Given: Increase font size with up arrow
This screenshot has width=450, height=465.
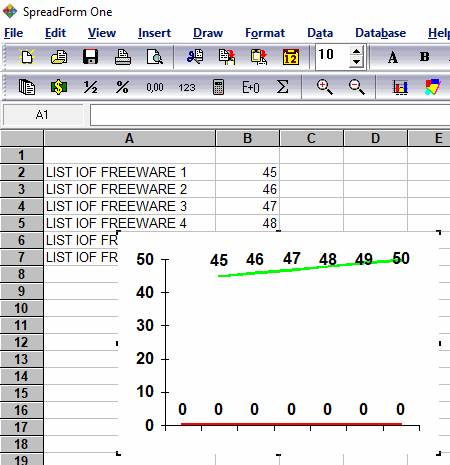Looking at the screenshot, I should click(x=356, y=51).
